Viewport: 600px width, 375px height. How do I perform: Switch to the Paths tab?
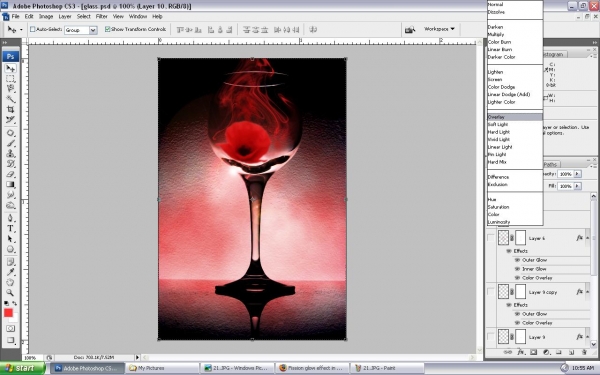click(550, 165)
